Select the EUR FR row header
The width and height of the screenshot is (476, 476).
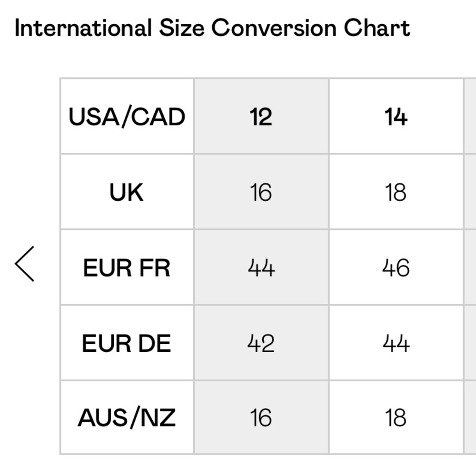[127, 267]
